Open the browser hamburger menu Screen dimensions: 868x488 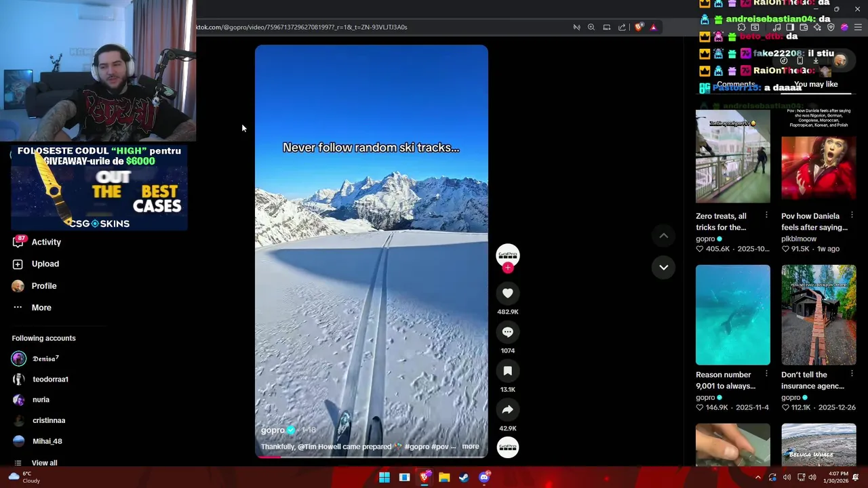click(x=858, y=27)
